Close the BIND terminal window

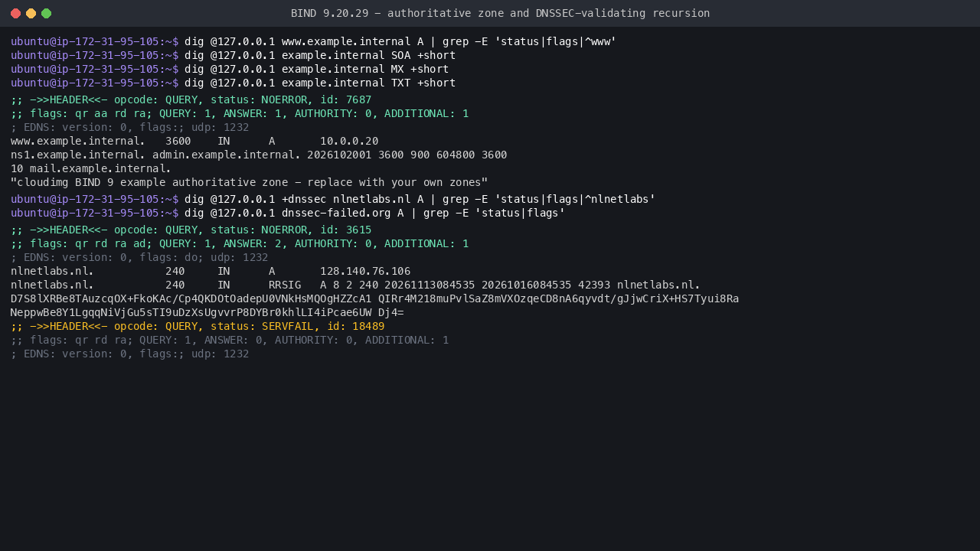[15, 13]
